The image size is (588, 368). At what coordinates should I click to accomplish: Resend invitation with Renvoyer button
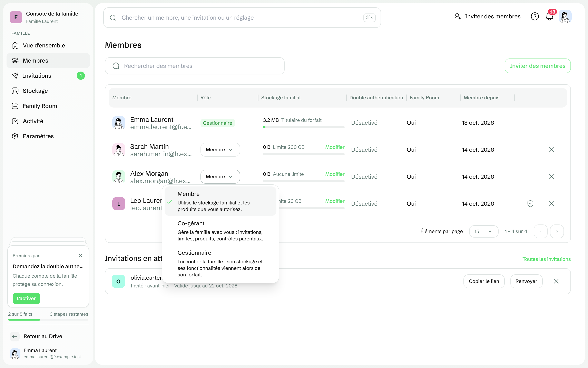[x=526, y=281]
